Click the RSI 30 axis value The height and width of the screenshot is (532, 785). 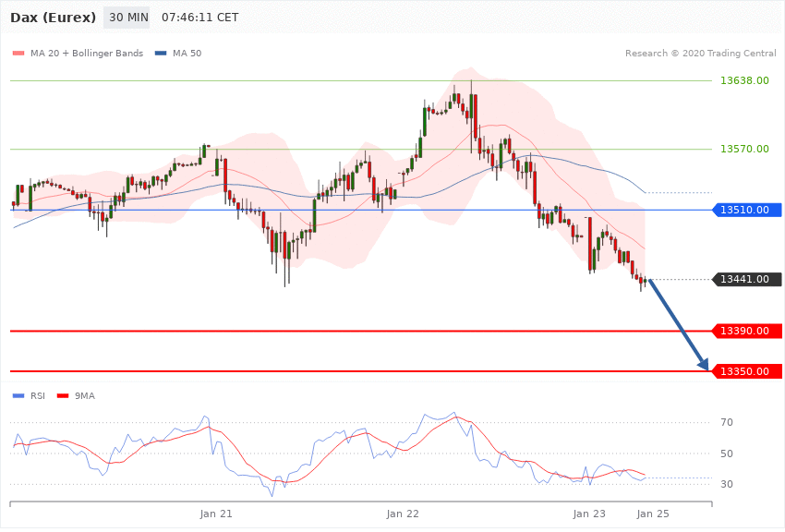point(727,485)
